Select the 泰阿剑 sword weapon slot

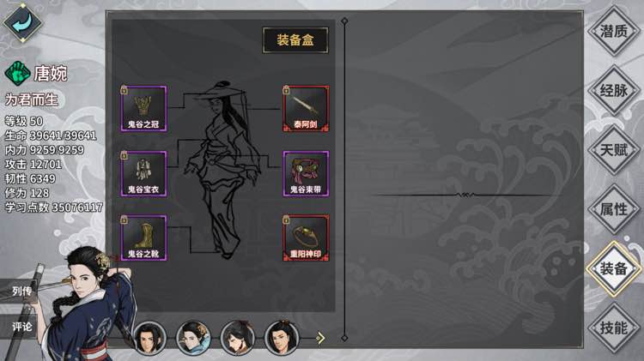click(306, 109)
